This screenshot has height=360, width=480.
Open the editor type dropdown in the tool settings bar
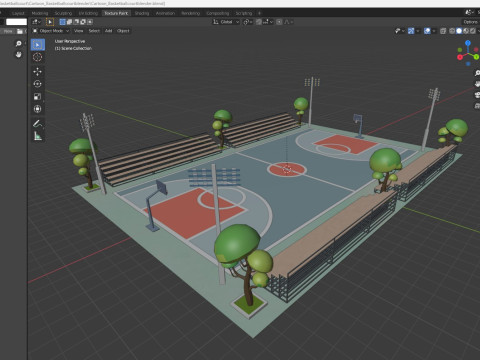pos(36,22)
